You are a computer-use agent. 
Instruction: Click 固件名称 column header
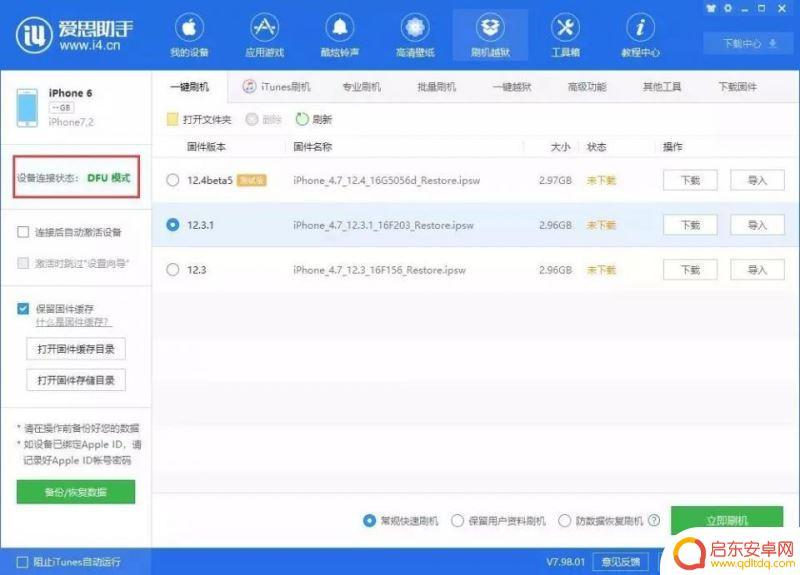(313, 147)
